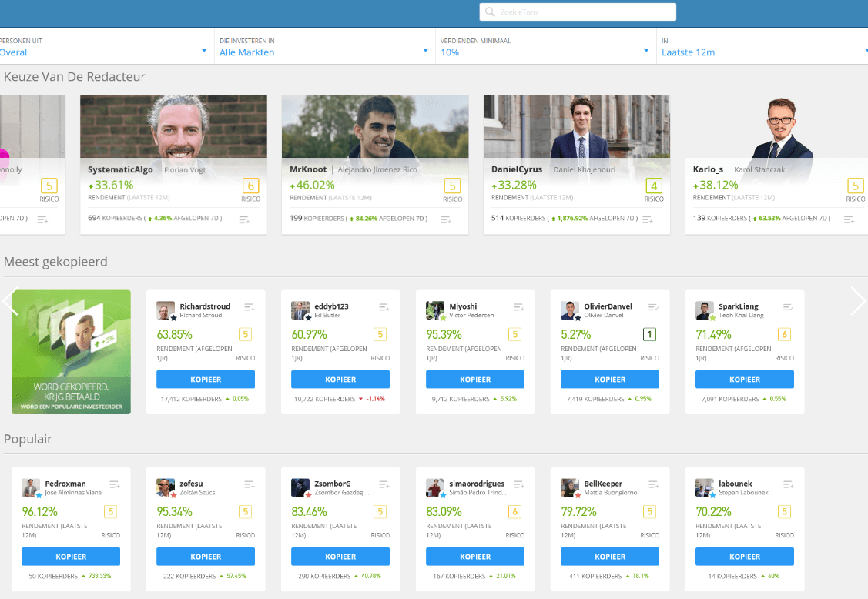Add Pedroxman to watchlist icon
This screenshot has height=599, width=868.
pos(115,484)
